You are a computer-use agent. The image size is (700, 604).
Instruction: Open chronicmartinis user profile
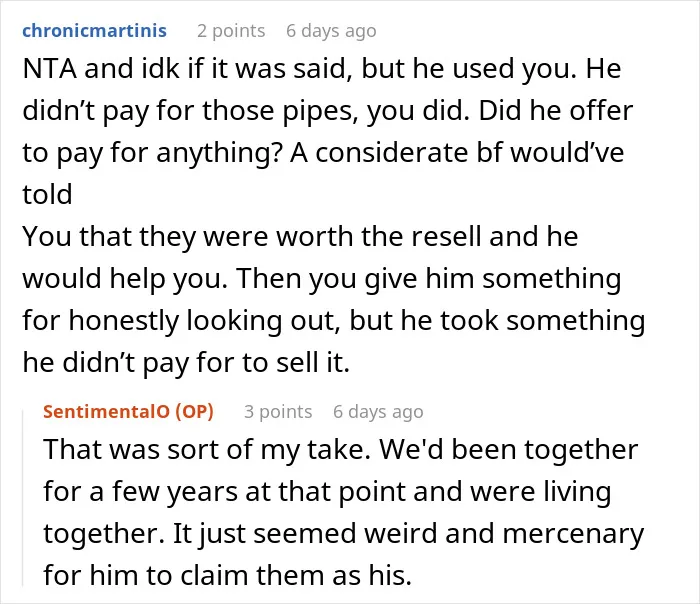94,31
